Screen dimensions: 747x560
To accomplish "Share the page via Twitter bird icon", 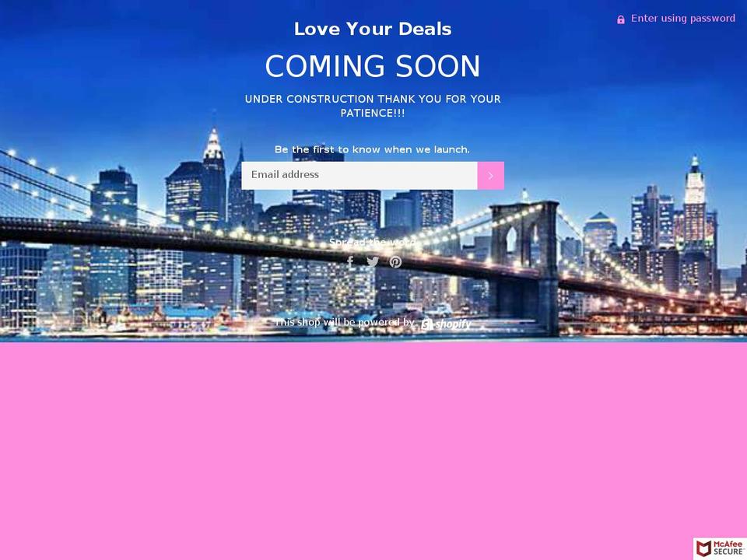I will pyautogui.click(x=373, y=262).
